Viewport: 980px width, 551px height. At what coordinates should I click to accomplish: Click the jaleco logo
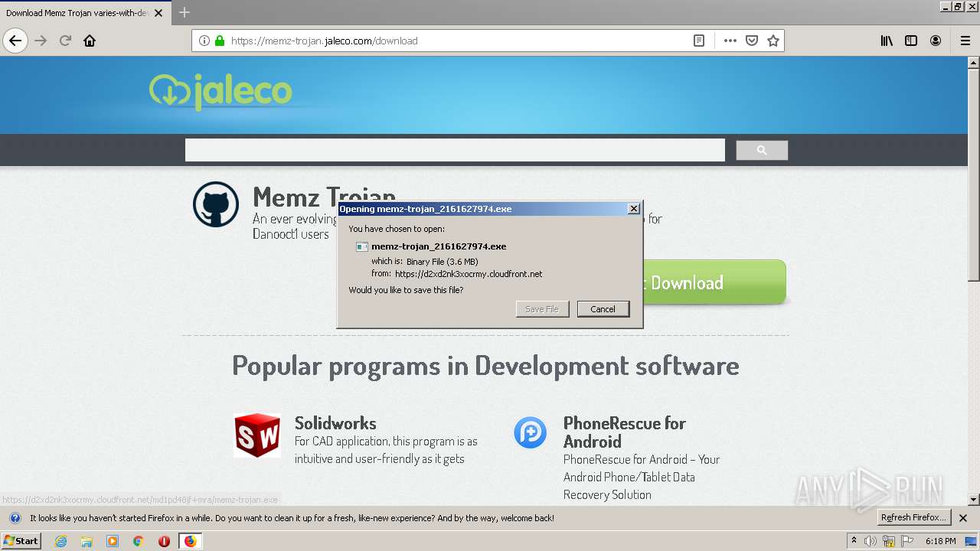tap(220, 91)
